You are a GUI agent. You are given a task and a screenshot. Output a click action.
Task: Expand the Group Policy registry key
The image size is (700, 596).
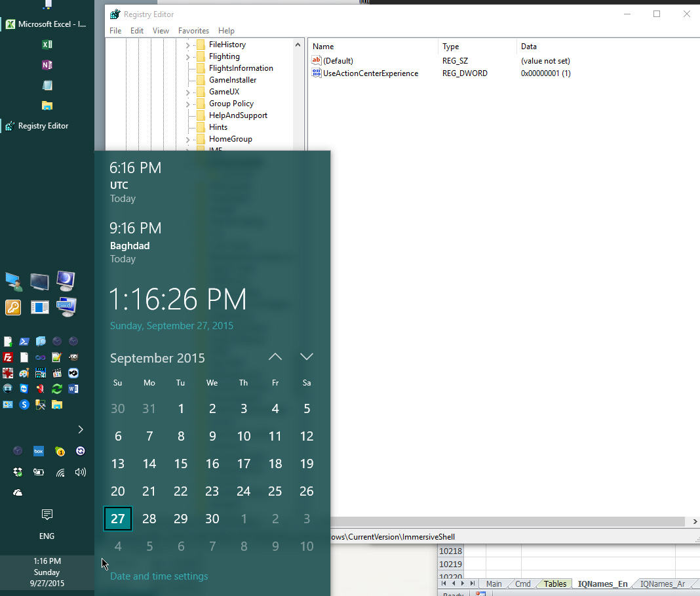pyautogui.click(x=187, y=104)
